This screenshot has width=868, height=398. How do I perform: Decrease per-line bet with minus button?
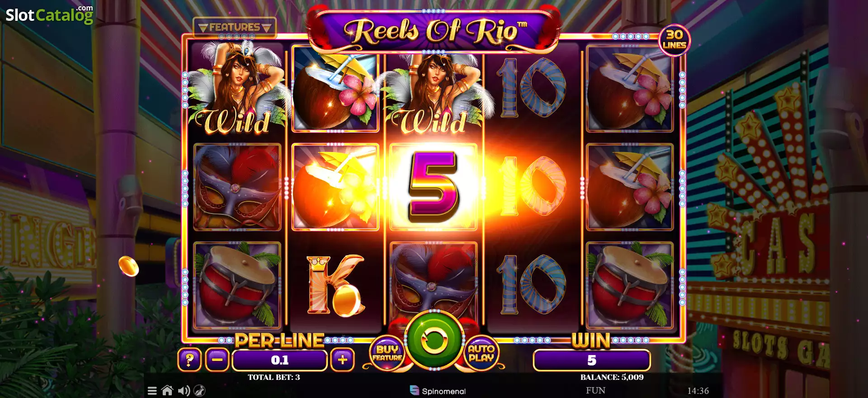click(x=217, y=360)
